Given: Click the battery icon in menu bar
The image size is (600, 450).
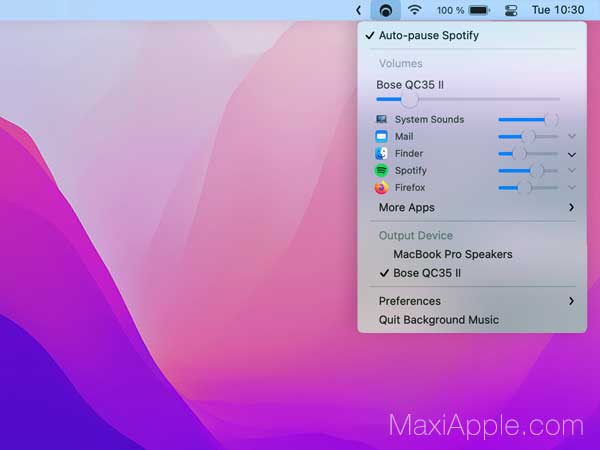Looking at the screenshot, I should (x=479, y=10).
